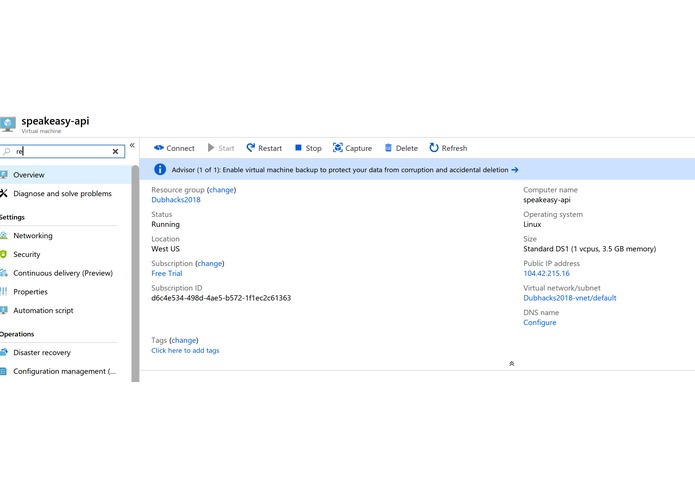Clear the menu search box
Screen dimensions: 695x494
(x=115, y=152)
